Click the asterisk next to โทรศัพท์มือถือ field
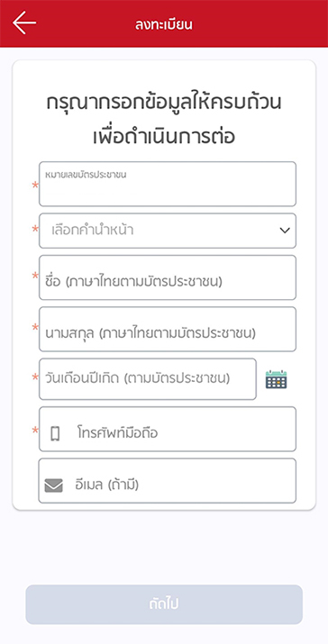Image resolution: width=328 pixels, height=644 pixels. tap(36, 431)
